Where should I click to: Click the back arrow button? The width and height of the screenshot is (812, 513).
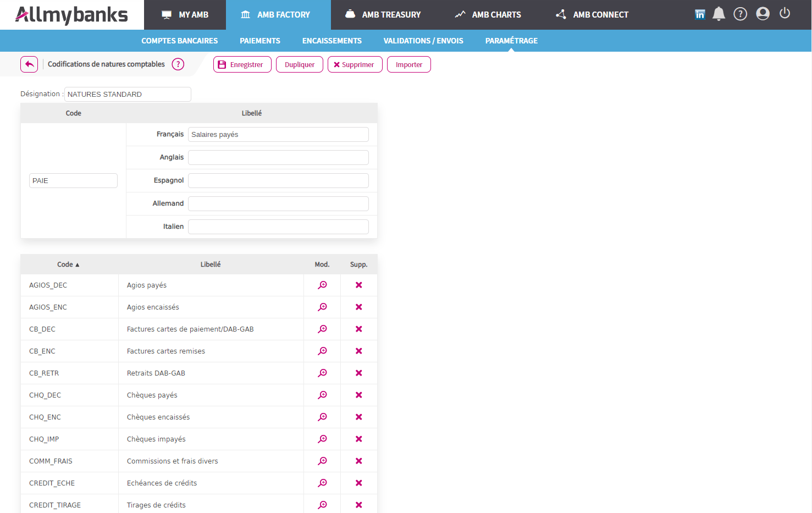coord(29,64)
